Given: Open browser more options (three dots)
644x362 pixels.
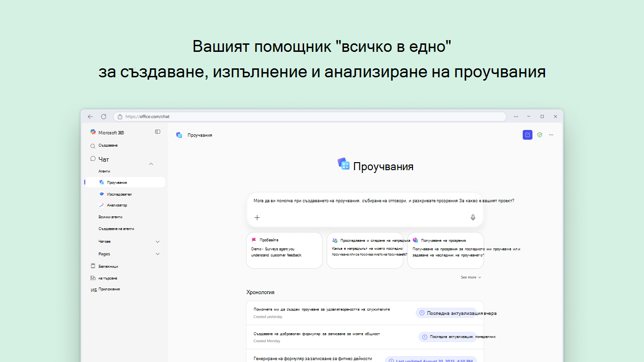Looking at the screenshot, I should coord(516,116).
